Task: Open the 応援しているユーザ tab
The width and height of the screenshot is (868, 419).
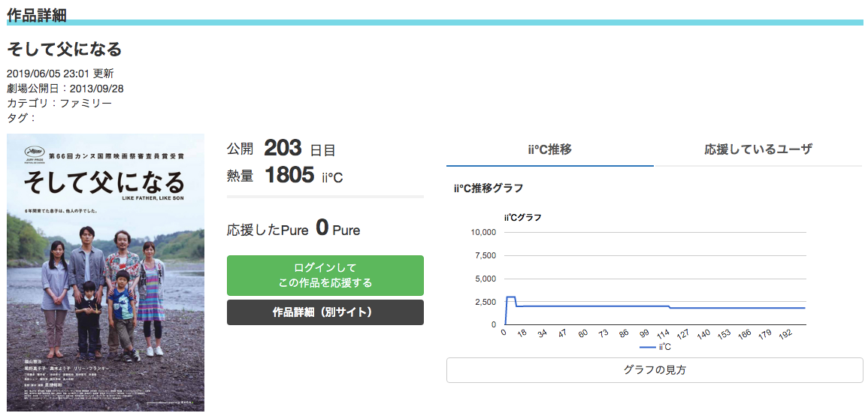Action: [x=758, y=149]
